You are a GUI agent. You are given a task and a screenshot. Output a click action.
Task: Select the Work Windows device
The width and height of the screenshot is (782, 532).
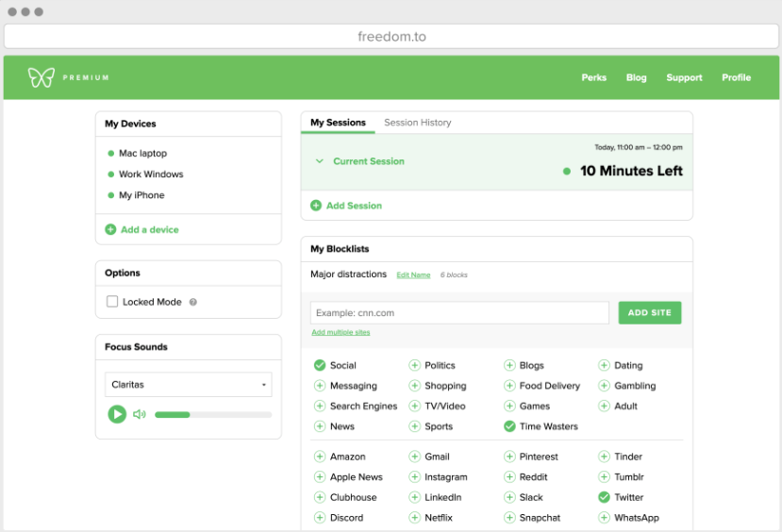coord(151,174)
